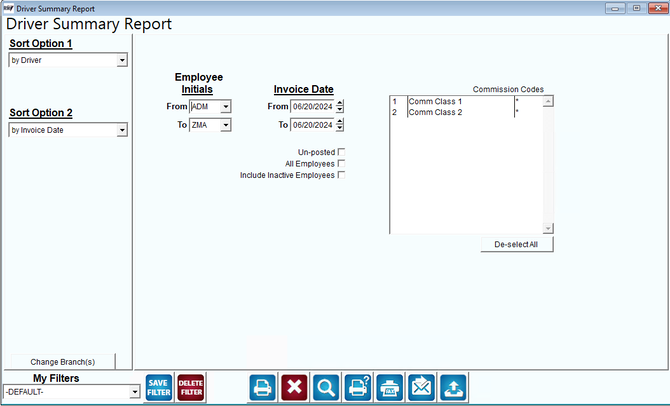Open printer selection with the printer question-mark icon

358,388
